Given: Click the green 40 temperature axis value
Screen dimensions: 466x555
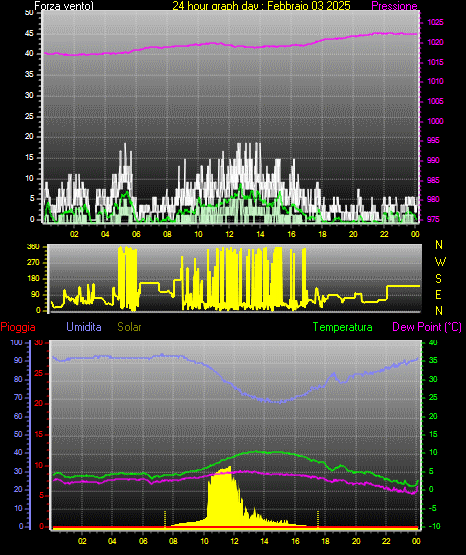Looking at the screenshot, I should click(433, 342).
